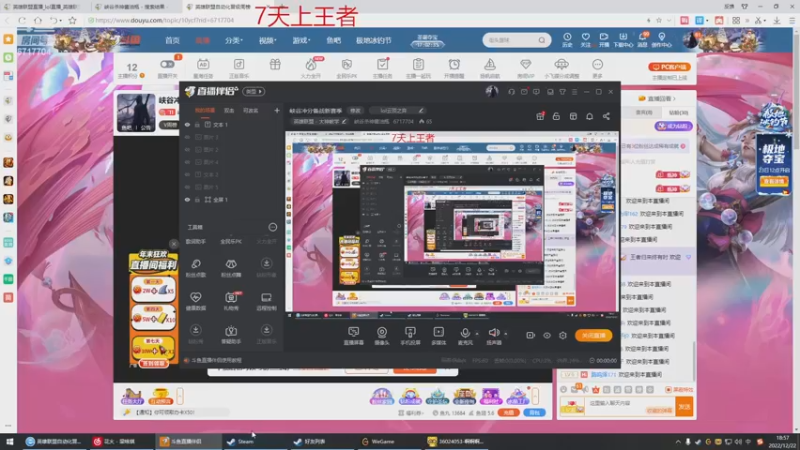Switch to the third scene tab

251,110
